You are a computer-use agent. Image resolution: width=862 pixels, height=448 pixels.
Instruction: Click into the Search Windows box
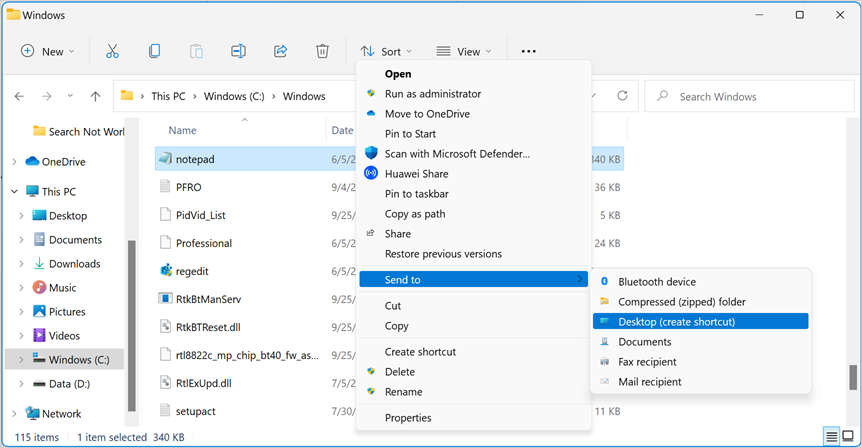tap(750, 97)
